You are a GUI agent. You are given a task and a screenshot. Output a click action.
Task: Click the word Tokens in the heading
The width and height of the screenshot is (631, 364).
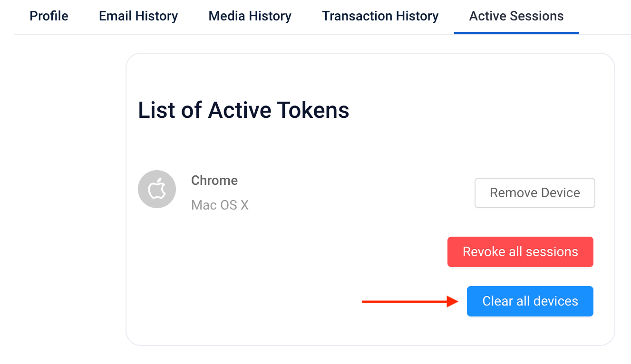click(313, 110)
